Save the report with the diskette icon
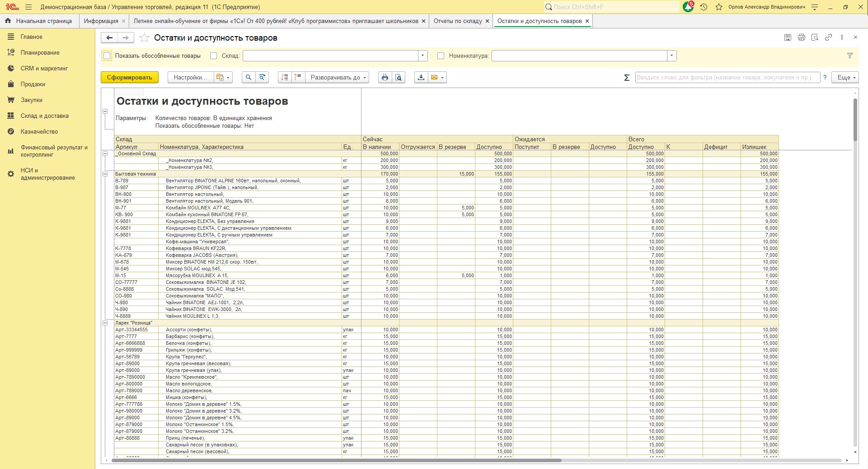The height and width of the screenshot is (469, 868). 788,37
